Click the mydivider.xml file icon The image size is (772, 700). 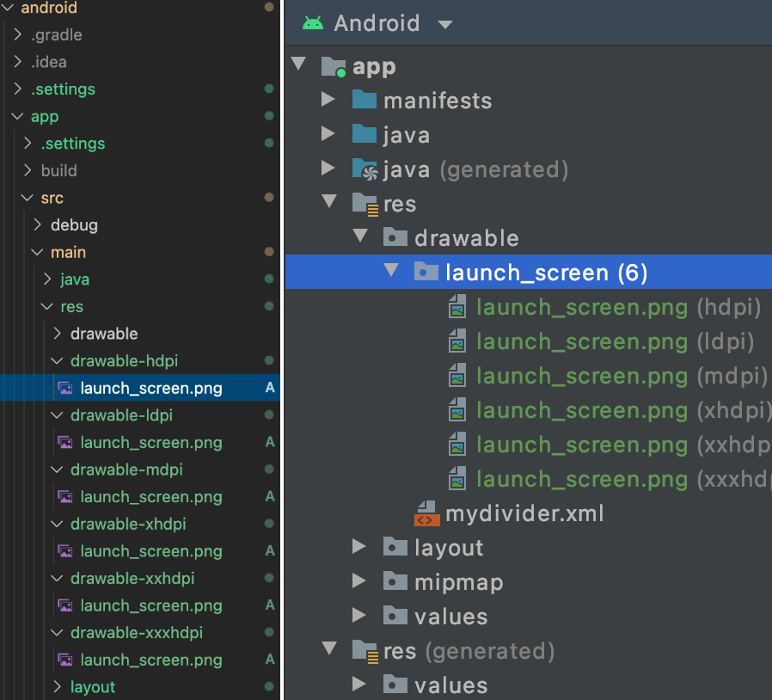[427, 513]
